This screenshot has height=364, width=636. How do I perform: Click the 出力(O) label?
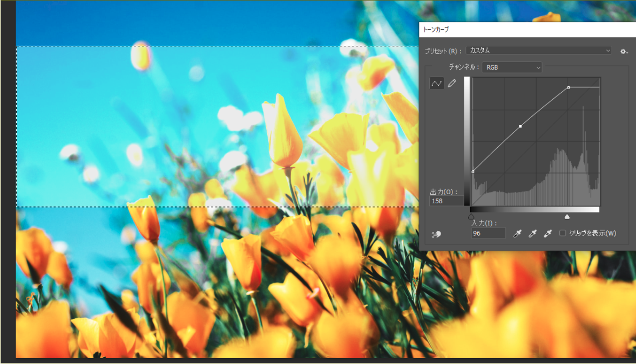pos(444,192)
